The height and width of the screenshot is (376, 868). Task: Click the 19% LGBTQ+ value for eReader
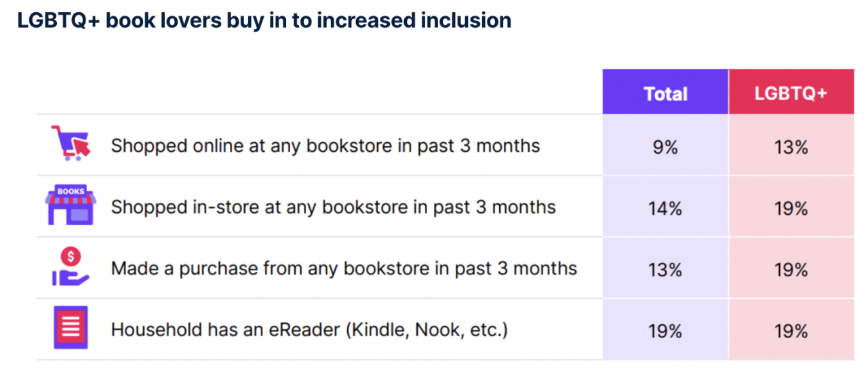(791, 331)
